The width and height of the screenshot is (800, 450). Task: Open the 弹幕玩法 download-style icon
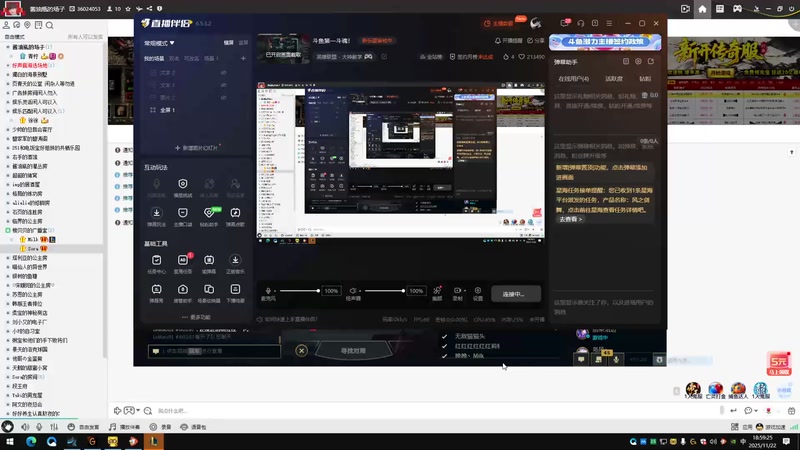[157, 213]
